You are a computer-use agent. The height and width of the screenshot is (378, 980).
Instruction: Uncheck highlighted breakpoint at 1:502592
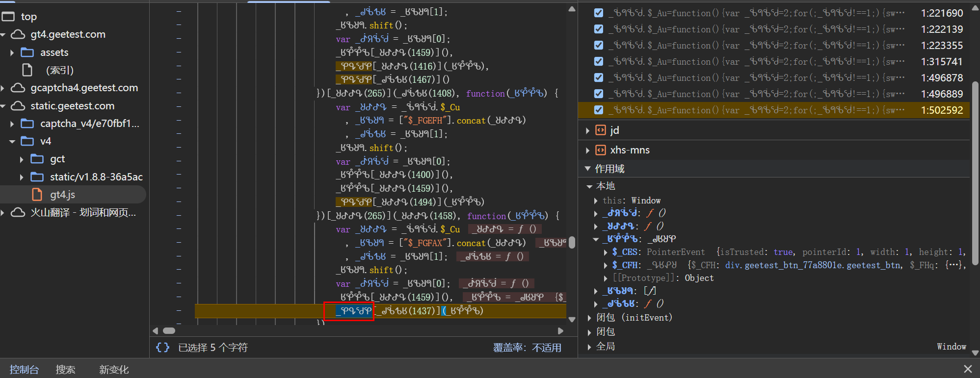tap(599, 110)
